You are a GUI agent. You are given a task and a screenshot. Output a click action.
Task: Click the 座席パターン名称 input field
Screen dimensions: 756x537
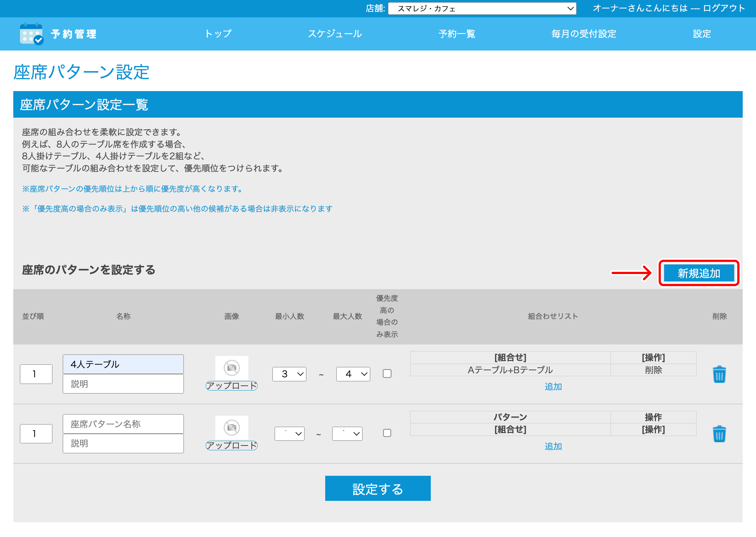point(123,424)
